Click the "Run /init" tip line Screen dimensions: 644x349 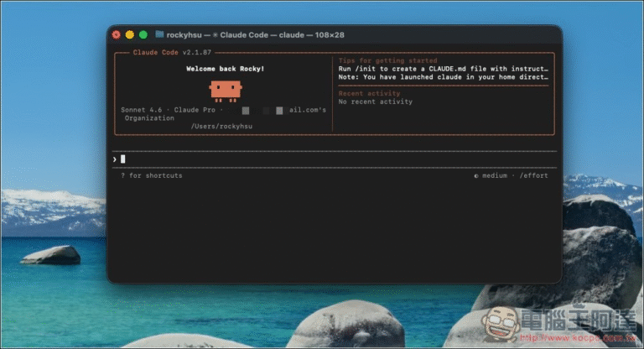[x=443, y=69]
